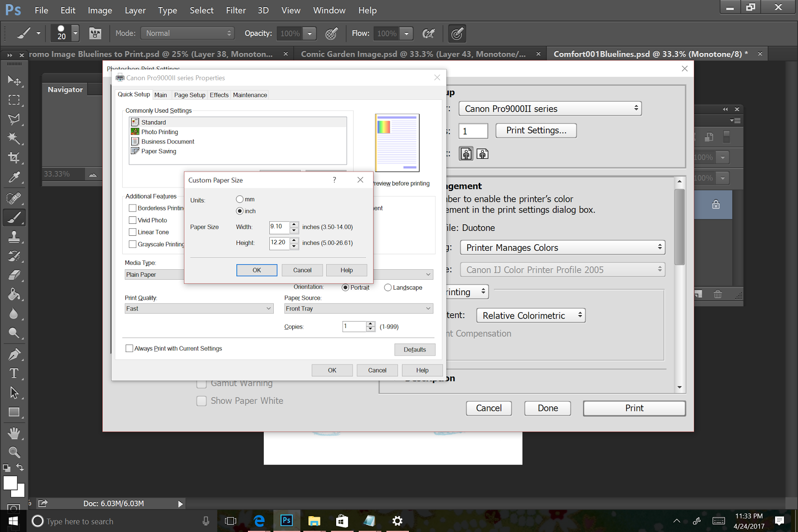Switch to the Page Setup tab

tap(190, 95)
